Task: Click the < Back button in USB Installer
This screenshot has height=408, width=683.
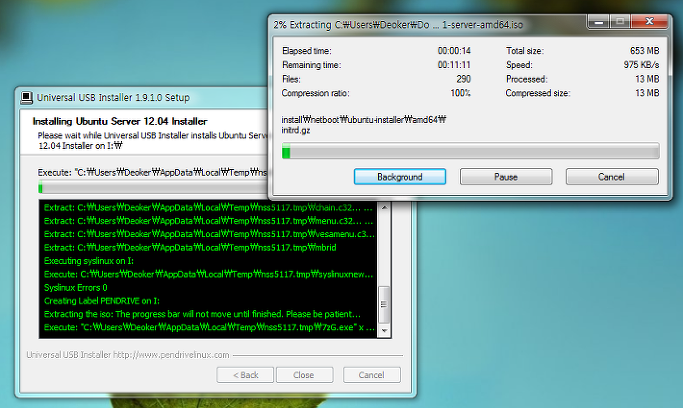Action: click(245, 375)
